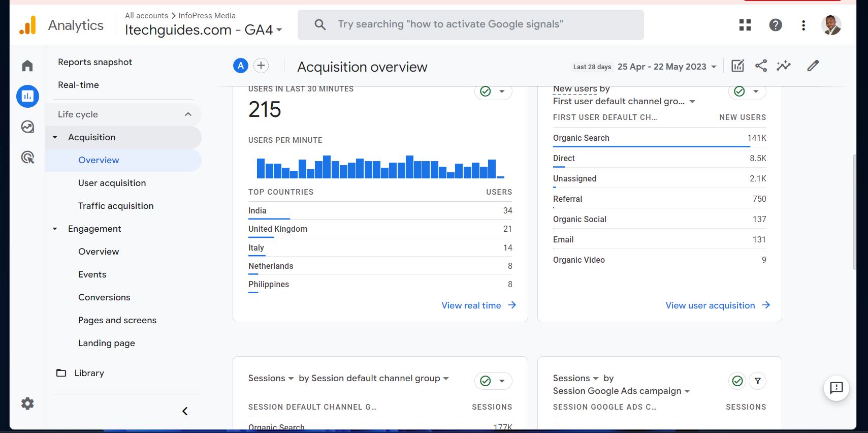Screen dimensions: 868x433
Task: Click the Edit pencil icon
Action: pos(813,66)
